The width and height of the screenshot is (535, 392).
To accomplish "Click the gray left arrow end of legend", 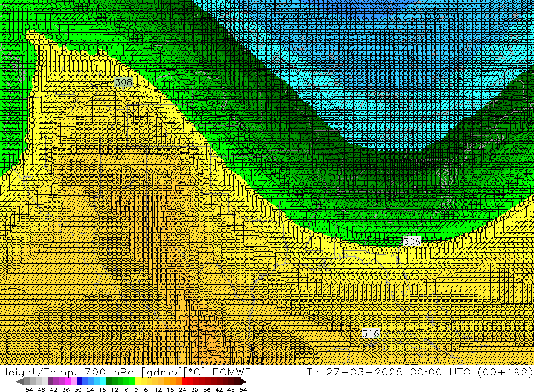I will (19, 381).
